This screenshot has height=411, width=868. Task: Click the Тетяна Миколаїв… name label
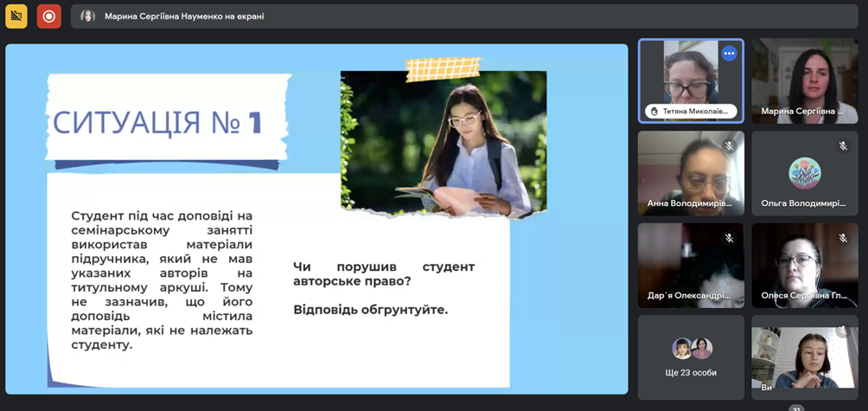point(695,112)
